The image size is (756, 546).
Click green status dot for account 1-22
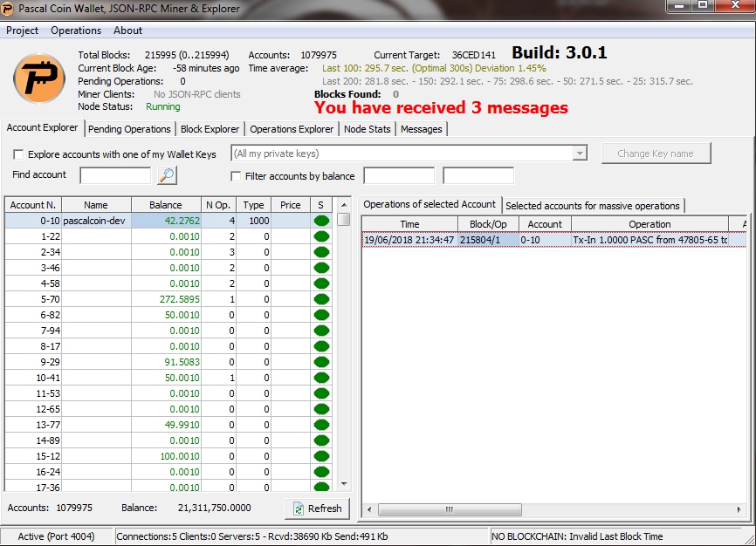(321, 236)
